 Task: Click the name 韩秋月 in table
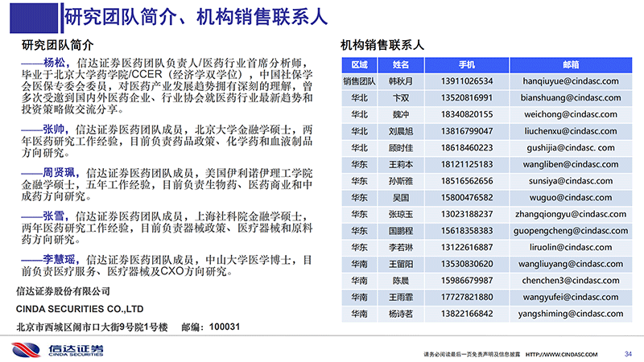[401, 81]
